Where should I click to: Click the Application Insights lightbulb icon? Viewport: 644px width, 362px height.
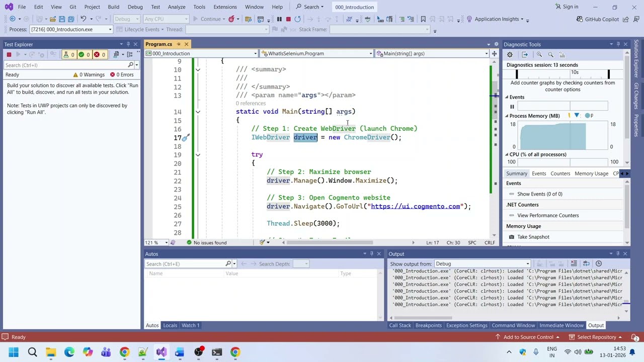click(x=469, y=19)
